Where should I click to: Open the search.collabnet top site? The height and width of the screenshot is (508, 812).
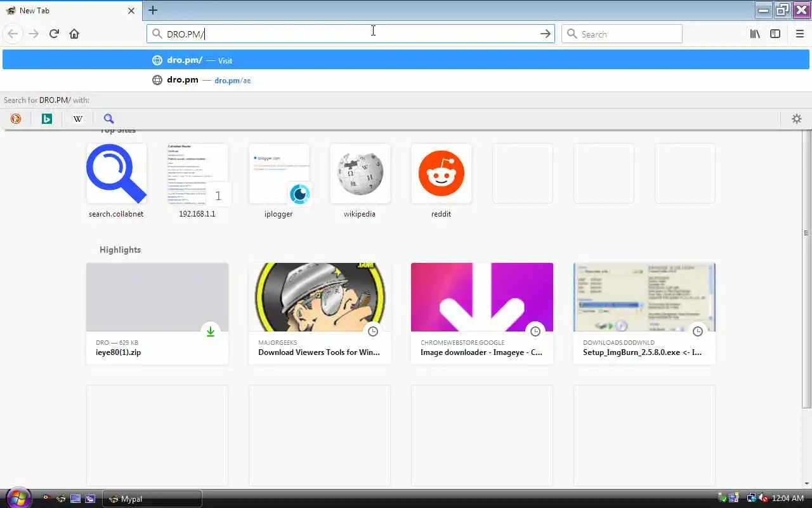pyautogui.click(x=116, y=181)
